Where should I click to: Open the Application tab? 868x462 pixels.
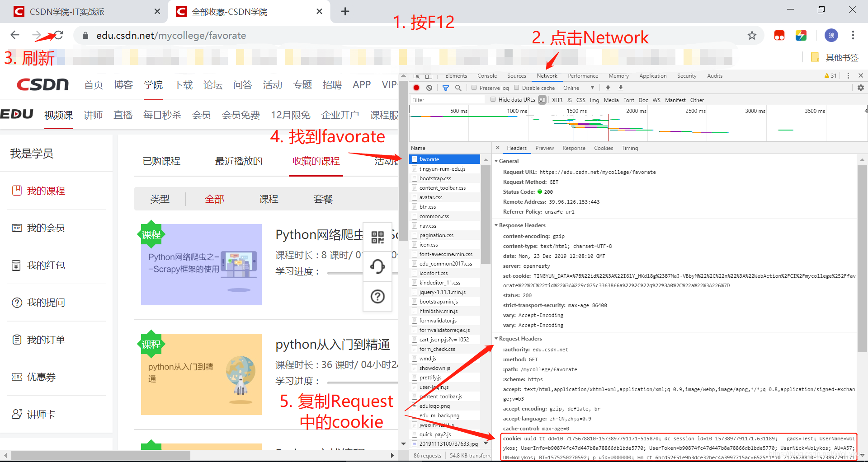pos(653,75)
